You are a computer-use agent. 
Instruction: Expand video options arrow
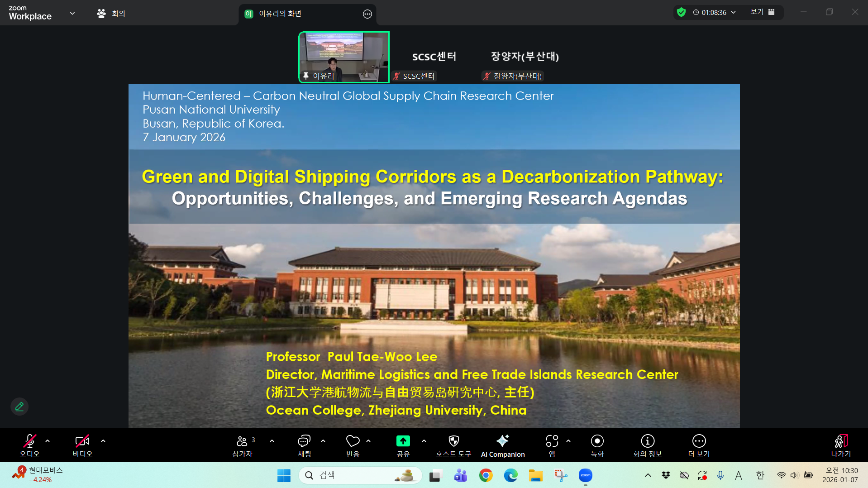103,440
